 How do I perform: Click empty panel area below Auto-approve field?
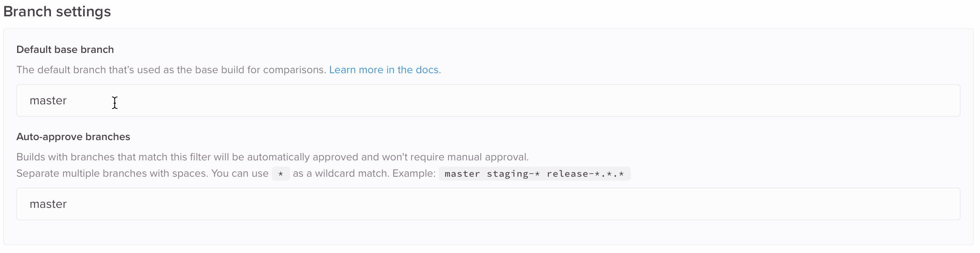click(488, 233)
